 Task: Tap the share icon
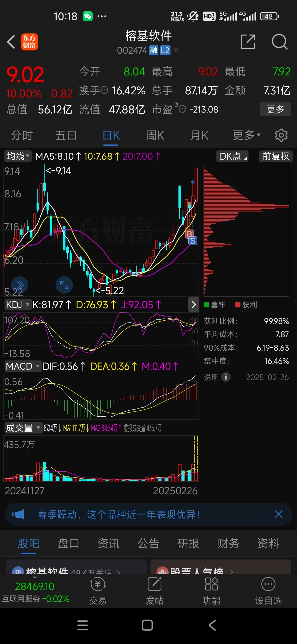[248, 42]
